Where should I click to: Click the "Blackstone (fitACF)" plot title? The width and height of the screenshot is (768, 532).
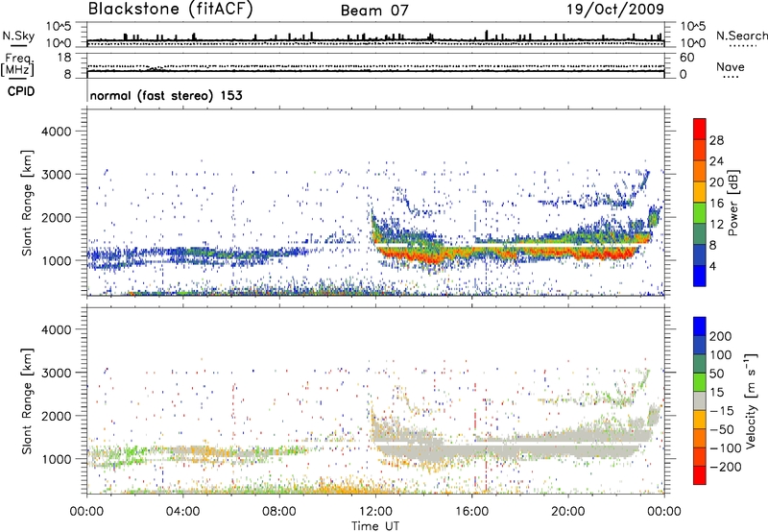171,10
